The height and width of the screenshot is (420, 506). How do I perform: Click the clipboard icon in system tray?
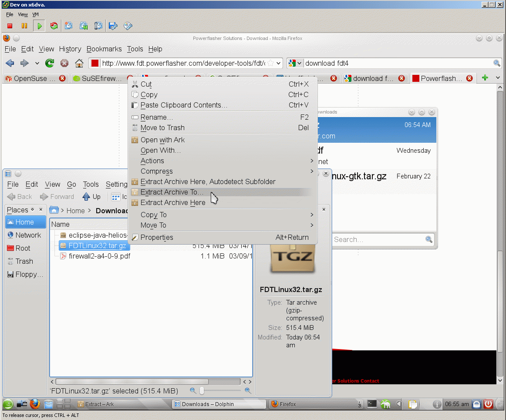[x=413, y=404]
